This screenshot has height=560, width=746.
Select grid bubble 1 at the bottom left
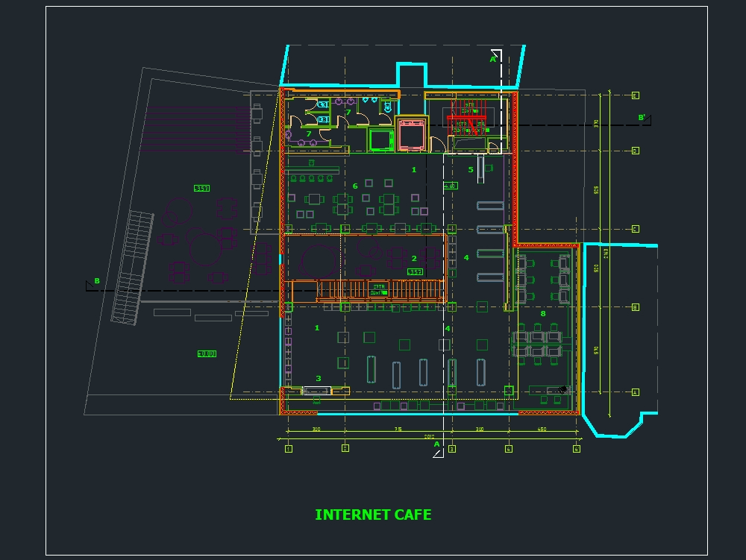click(288, 449)
